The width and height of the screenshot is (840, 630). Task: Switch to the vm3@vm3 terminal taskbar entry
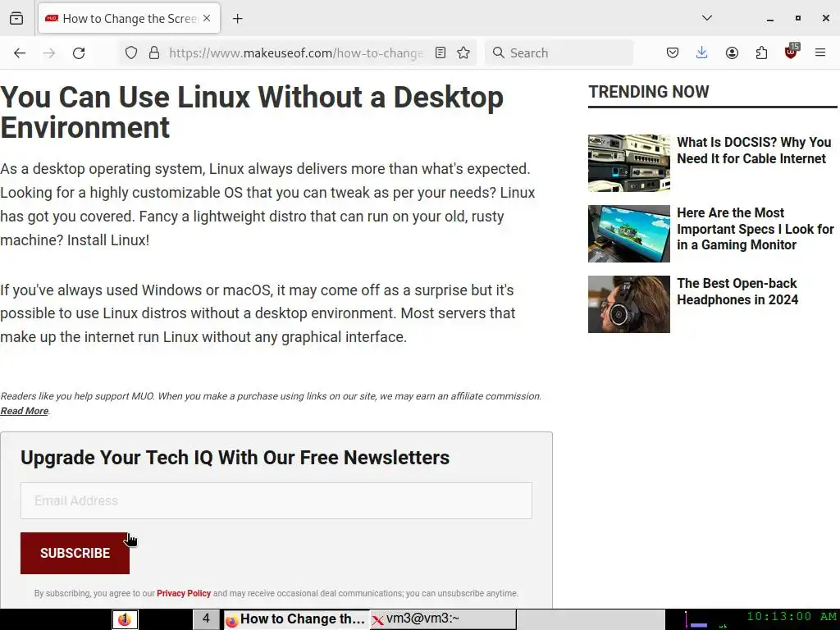click(x=443, y=619)
